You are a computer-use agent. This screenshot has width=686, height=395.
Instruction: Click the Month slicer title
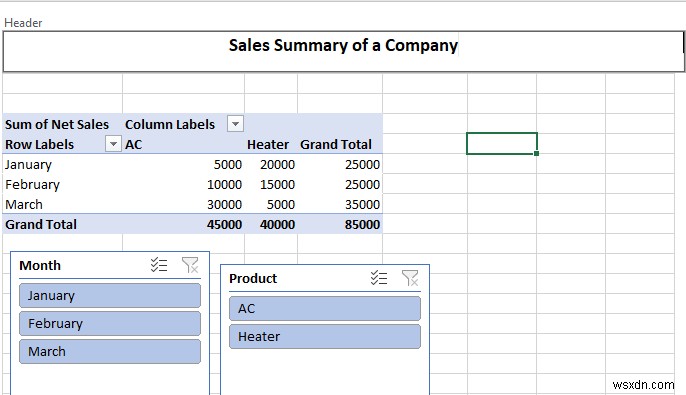click(40, 266)
